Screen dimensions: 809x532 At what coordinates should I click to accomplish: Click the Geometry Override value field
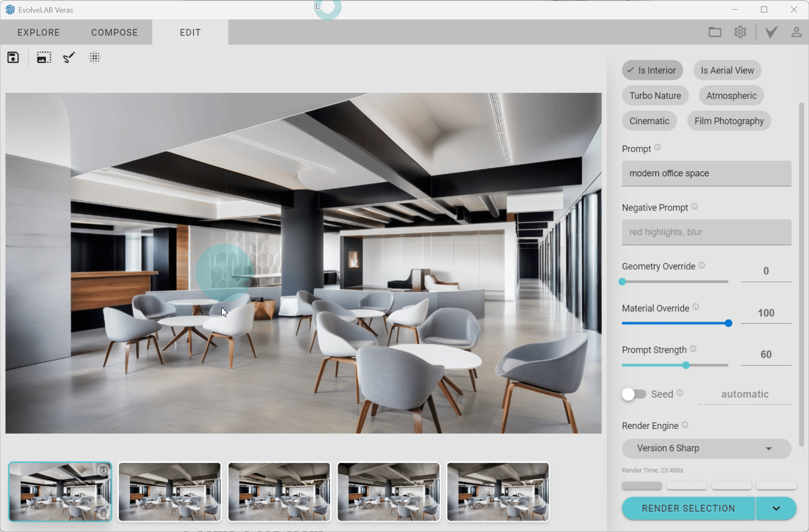[766, 271]
